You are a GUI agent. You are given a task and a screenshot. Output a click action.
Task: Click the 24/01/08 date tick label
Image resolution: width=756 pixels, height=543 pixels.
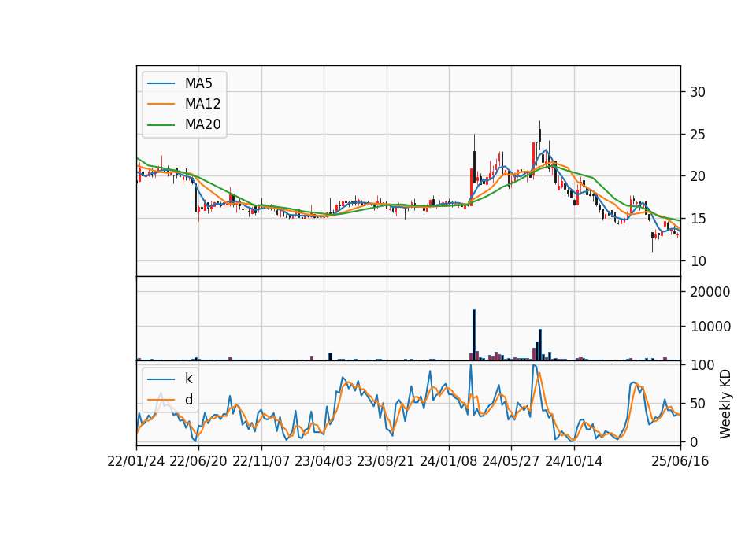pos(448,461)
